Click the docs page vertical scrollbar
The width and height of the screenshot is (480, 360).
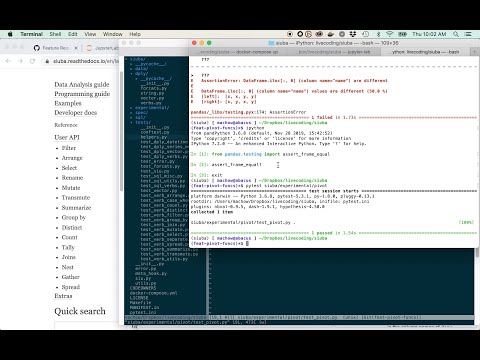point(121,130)
